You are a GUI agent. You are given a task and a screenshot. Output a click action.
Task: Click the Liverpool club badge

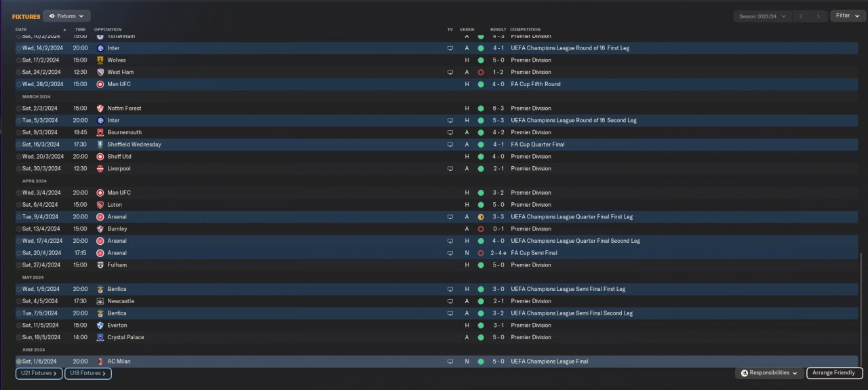100,169
